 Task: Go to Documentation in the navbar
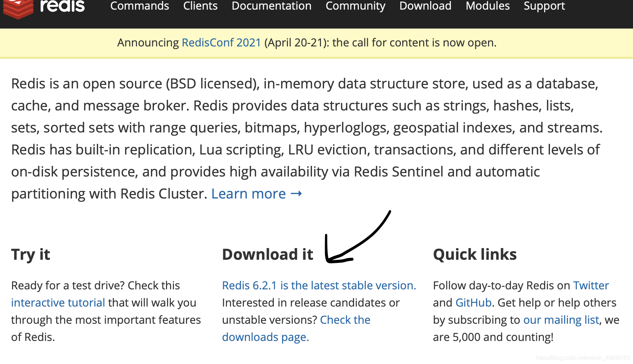[x=272, y=6]
